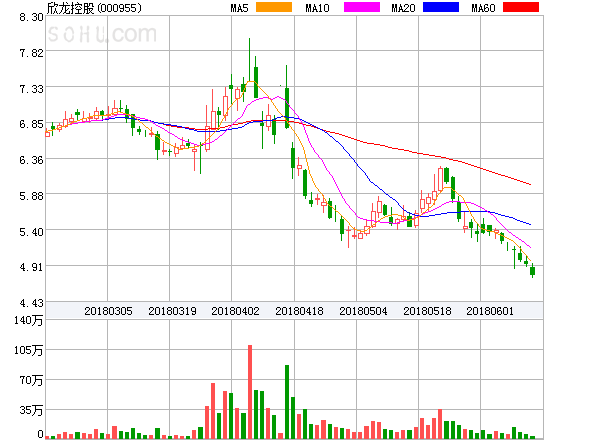Click the price axis label 8.30

pyautogui.click(x=31, y=17)
